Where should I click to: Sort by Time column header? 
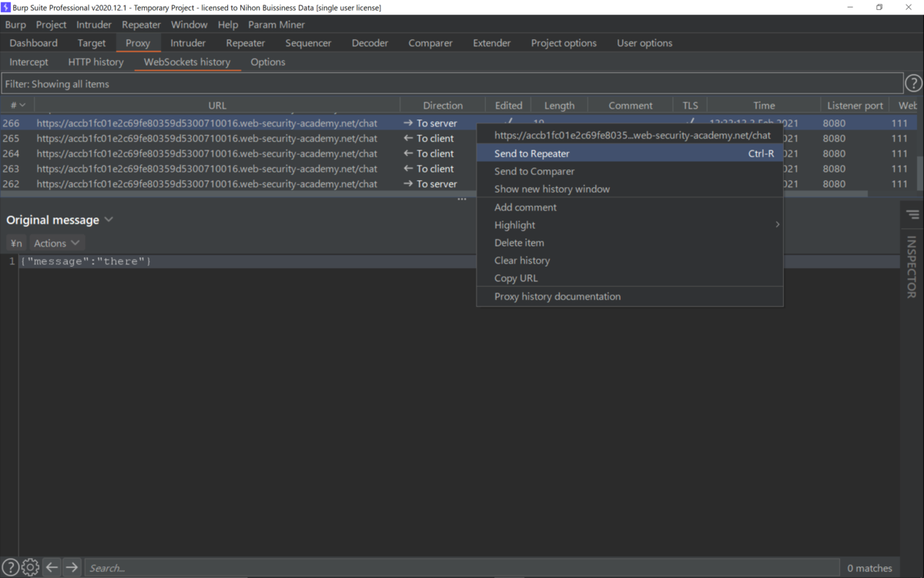click(764, 106)
